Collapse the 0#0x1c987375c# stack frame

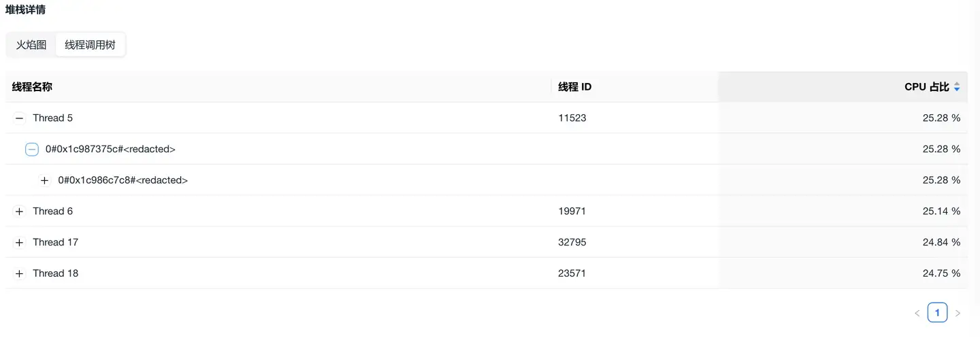pyautogui.click(x=32, y=150)
